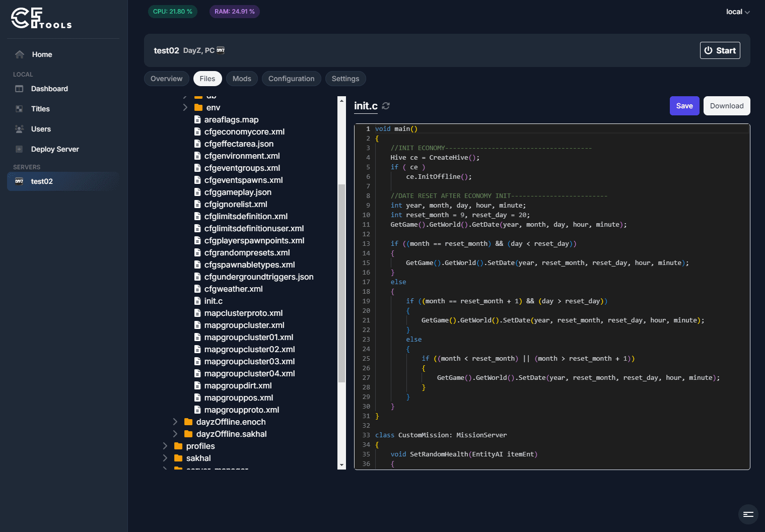
Task: Open cfglimitsdefinition.xml file
Action: coord(246,216)
